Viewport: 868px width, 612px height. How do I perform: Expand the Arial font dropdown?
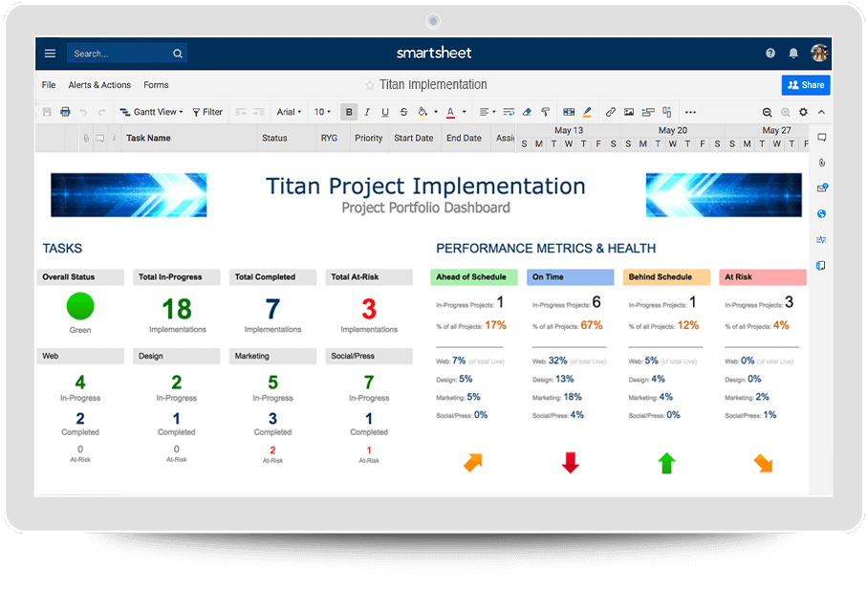289,112
